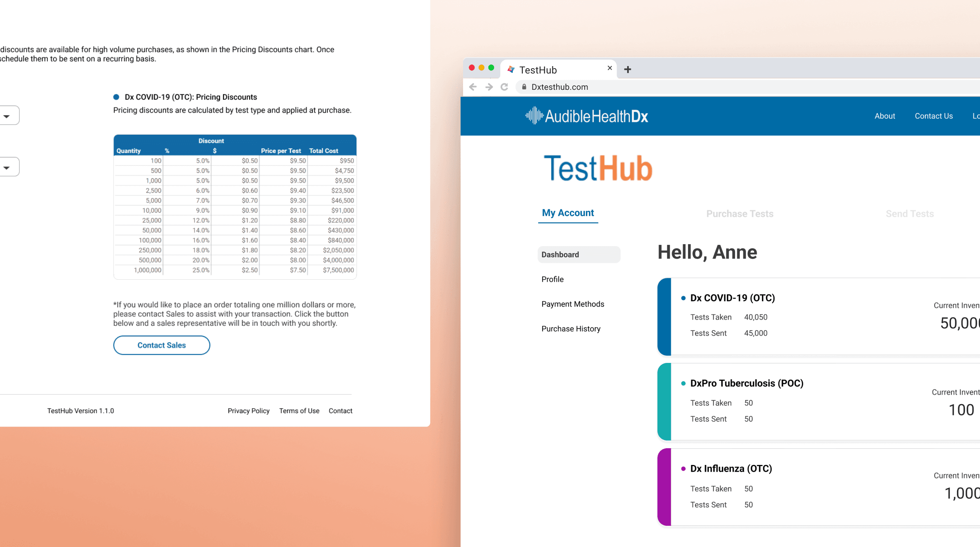Expand the upper dropdown arrow
This screenshot has height=547, width=980.
click(x=7, y=116)
